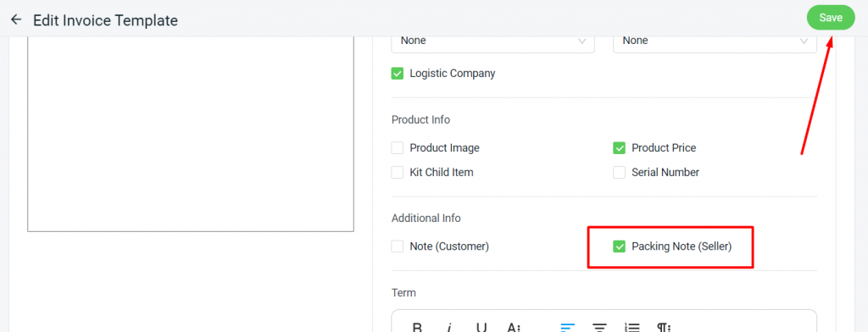The width and height of the screenshot is (868, 332).
Task: Go back using the arrow icon
Action: pos(16,20)
